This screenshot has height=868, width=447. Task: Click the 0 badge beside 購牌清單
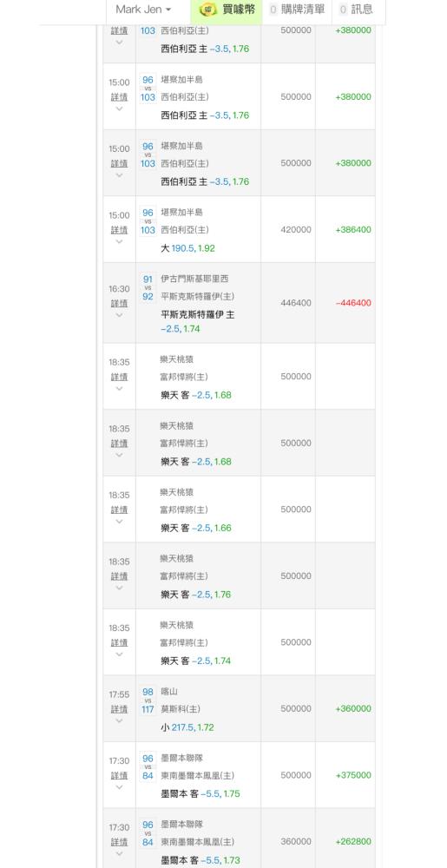(273, 10)
